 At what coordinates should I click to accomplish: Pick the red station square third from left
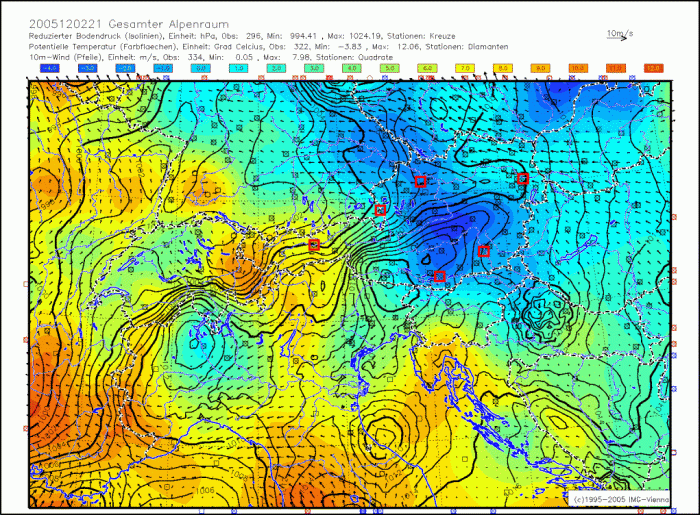pyautogui.click(x=421, y=181)
